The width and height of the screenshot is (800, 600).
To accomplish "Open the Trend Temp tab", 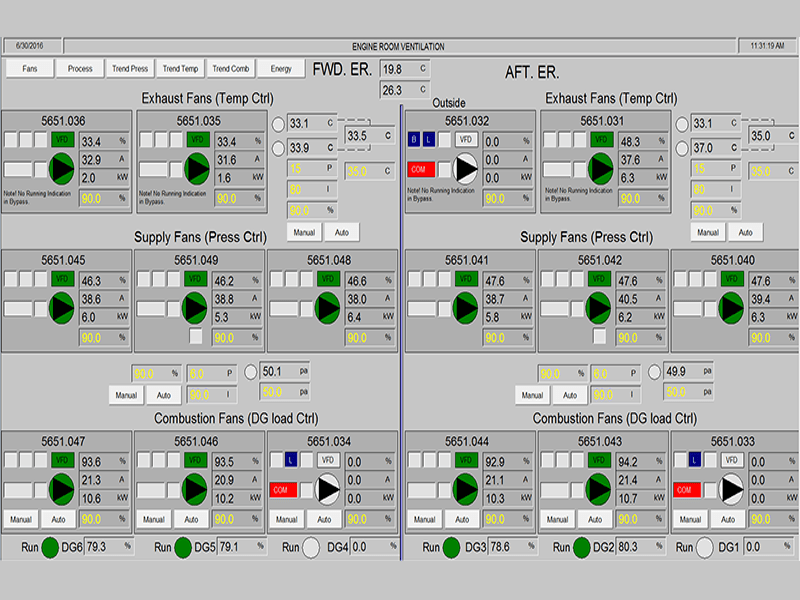I will coord(180,68).
